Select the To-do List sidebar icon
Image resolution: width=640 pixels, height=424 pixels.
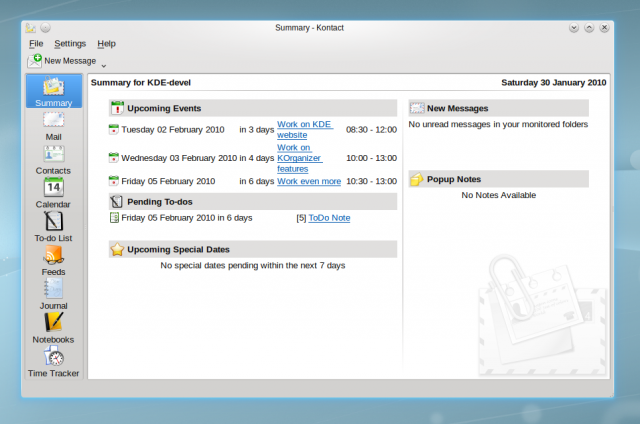coord(53,226)
